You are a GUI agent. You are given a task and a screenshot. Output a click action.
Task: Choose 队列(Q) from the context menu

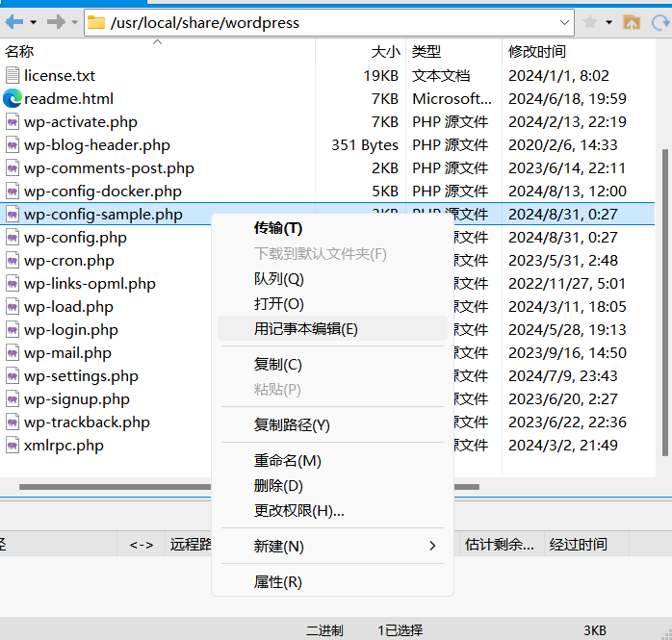click(332, 279)
